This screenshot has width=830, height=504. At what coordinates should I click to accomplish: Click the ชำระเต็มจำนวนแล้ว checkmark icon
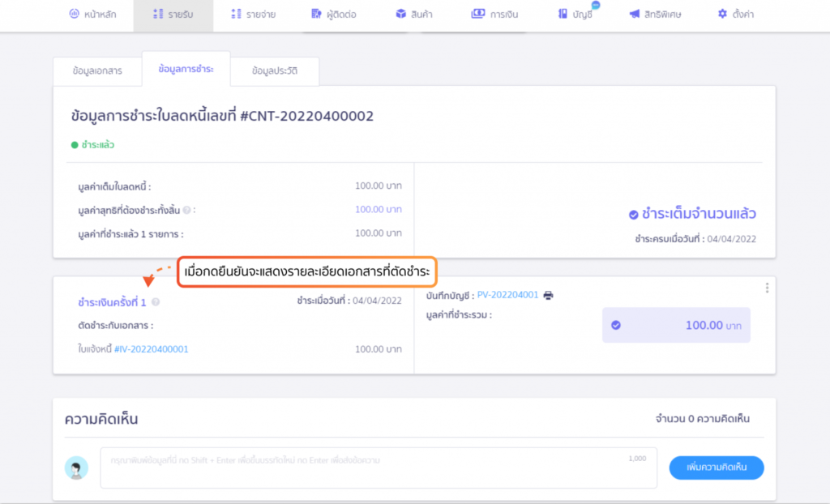pos(633,215)
